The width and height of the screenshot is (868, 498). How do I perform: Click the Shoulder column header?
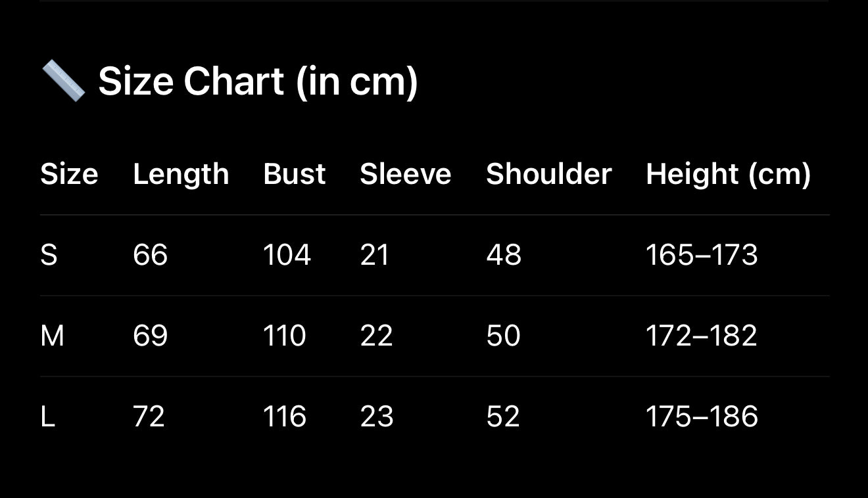point(549,174)
